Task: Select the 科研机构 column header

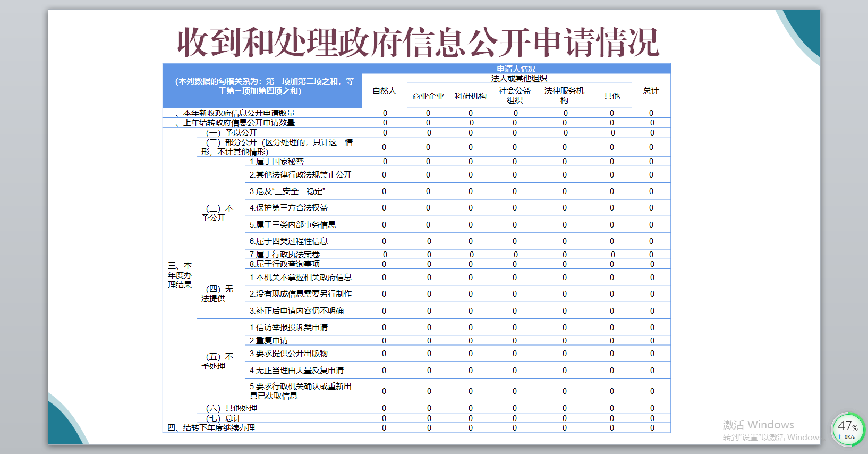Action: point(470,96)
